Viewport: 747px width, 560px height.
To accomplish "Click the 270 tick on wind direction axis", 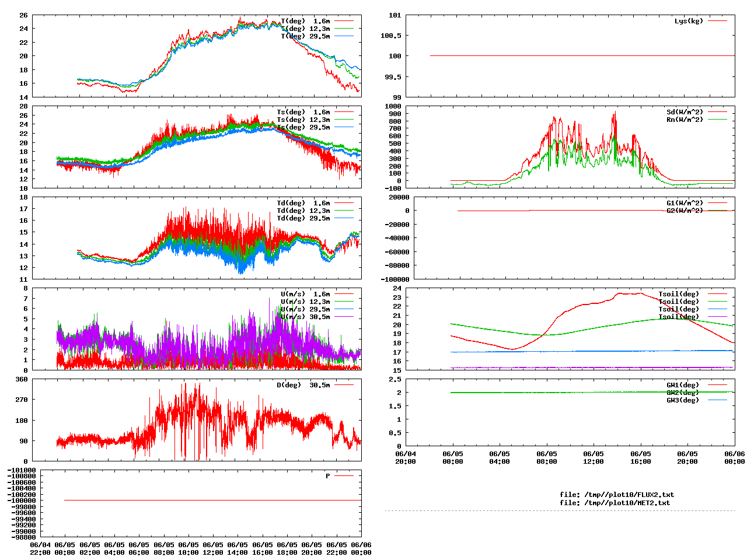I will (x=22, y=400).
